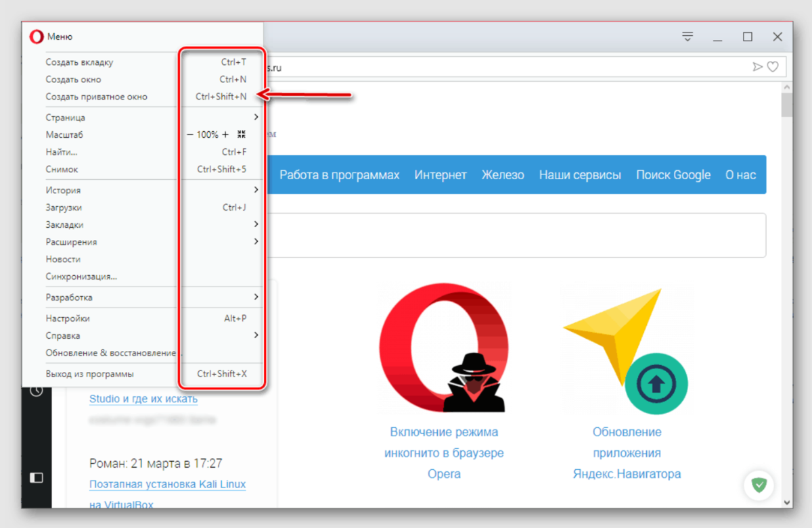Click the scrollbar down arrow
This screenshot has width=812, height=528.
tap(786, 502)
